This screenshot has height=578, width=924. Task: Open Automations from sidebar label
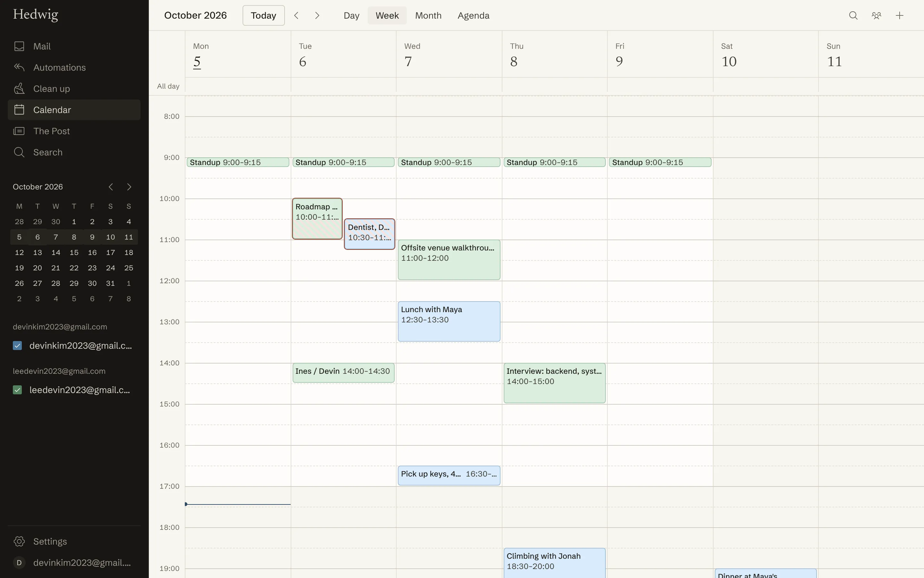pyautogui.click(x=60, y=67)
